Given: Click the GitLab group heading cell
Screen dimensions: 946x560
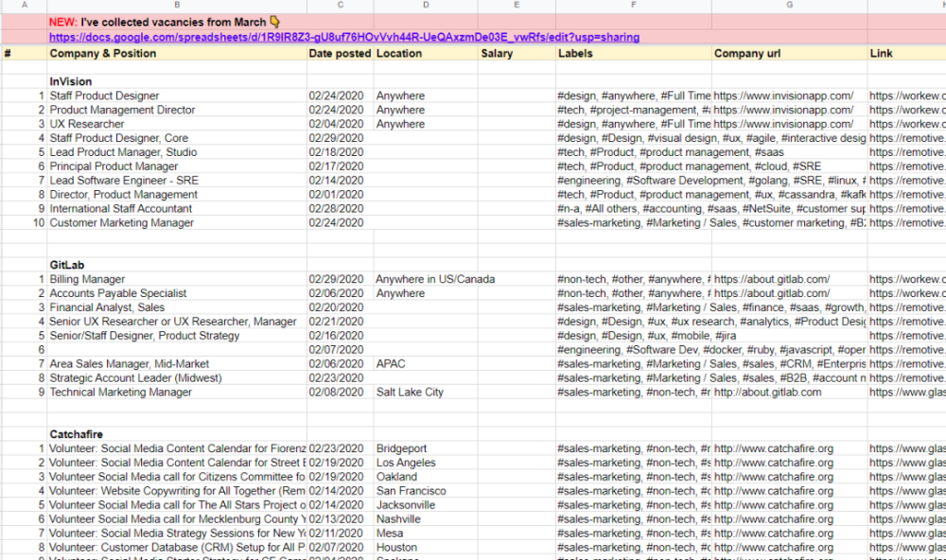Looking at the screenshot, I should tap(66, 266).
